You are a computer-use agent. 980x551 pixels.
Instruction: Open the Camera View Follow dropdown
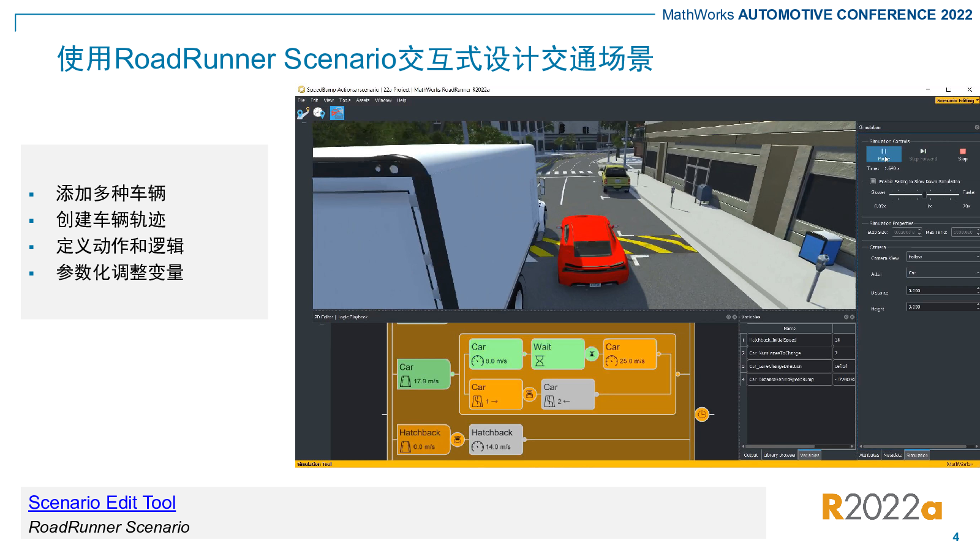point(943,257)
